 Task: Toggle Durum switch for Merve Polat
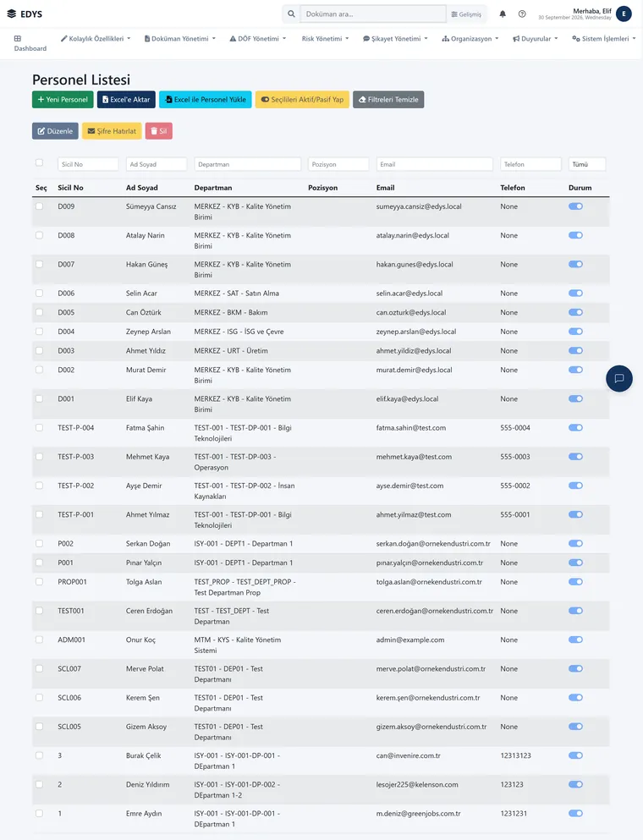(x=575, y=668)
